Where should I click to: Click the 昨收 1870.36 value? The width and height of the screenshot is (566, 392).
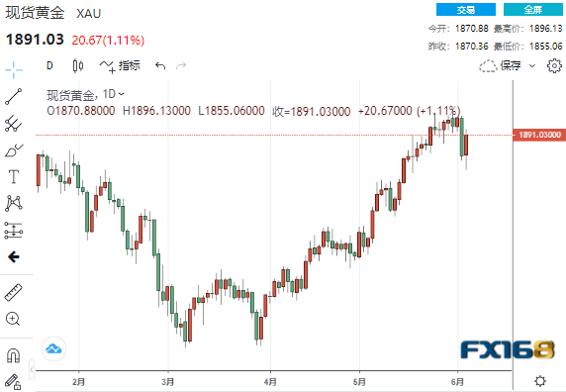pos(471,47)
